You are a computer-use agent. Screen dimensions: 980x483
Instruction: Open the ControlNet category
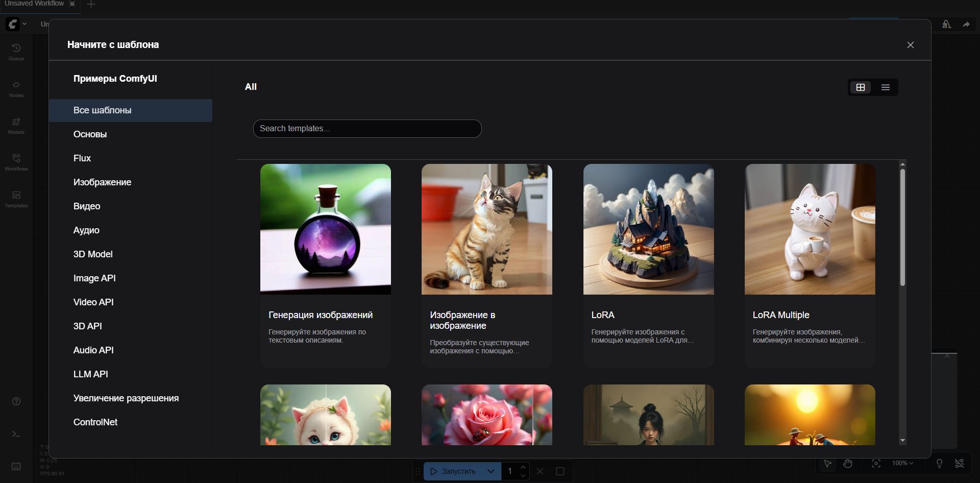(131, 422)
